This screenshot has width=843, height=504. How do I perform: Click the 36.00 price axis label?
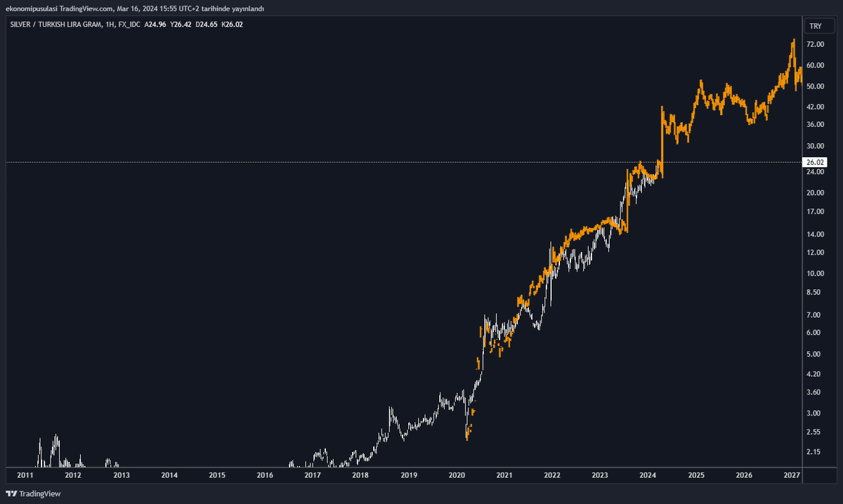(x=815, y=124)
